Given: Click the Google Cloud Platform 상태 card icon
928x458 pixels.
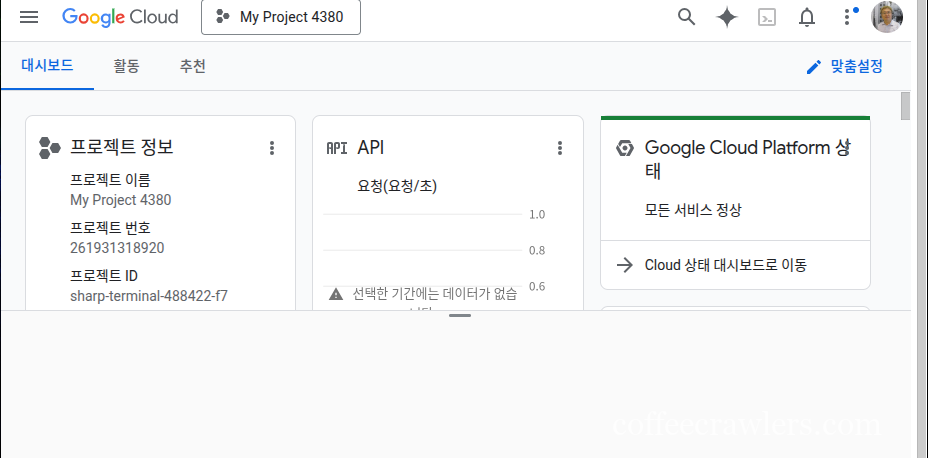Looking at the screenshot, I should pos(624,148).
